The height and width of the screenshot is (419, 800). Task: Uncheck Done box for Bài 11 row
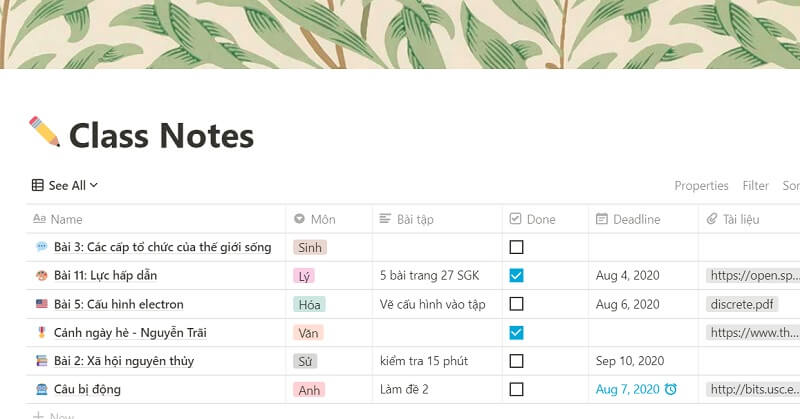[x=516, y=276]
